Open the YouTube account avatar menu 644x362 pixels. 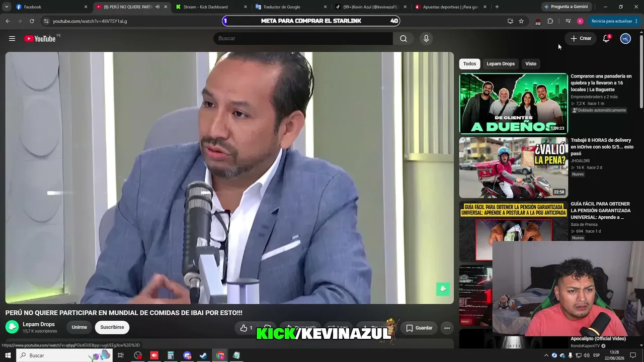click(x=625, y=39)
